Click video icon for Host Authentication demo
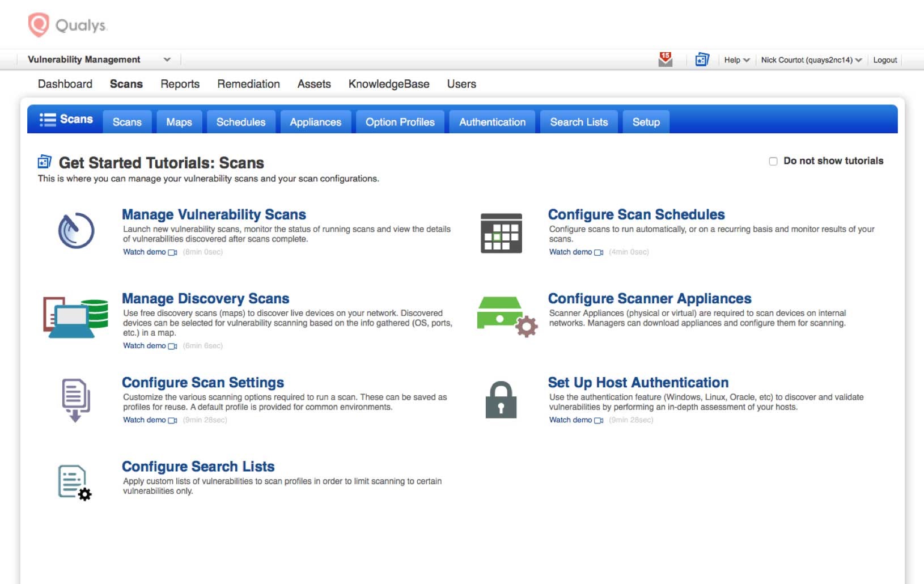This screenshot has width=924, height=584. point(599,420)
